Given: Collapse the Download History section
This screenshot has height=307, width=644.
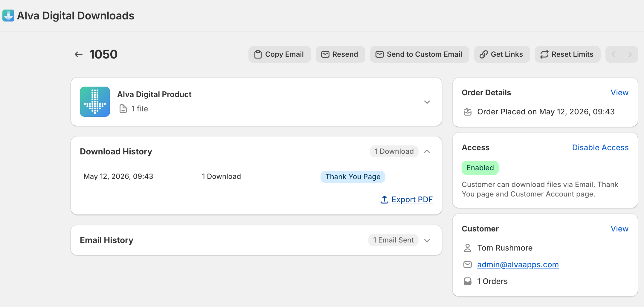Looking at the screenshot, I should click(x=427, y=151).
